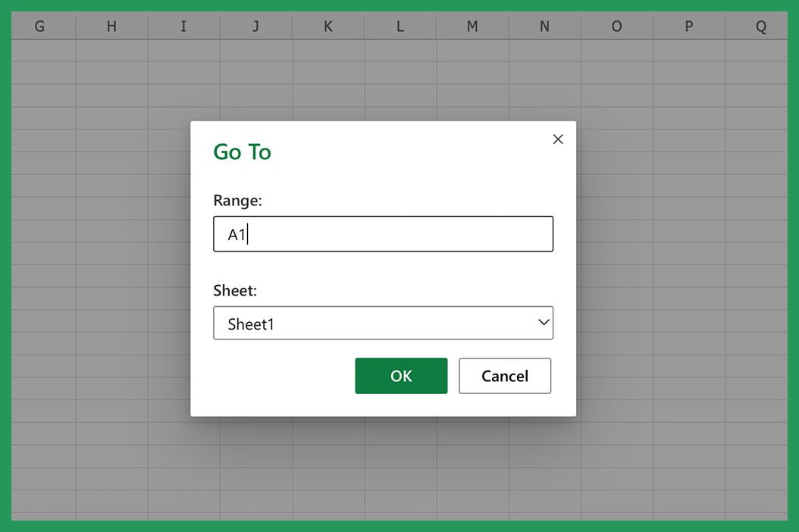Click the Cancel button
The image size is (799, 532).
coord(505,375)
